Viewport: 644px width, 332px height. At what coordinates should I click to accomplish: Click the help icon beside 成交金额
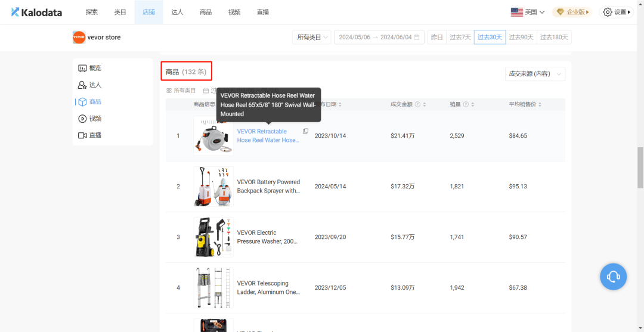[417, 104]
